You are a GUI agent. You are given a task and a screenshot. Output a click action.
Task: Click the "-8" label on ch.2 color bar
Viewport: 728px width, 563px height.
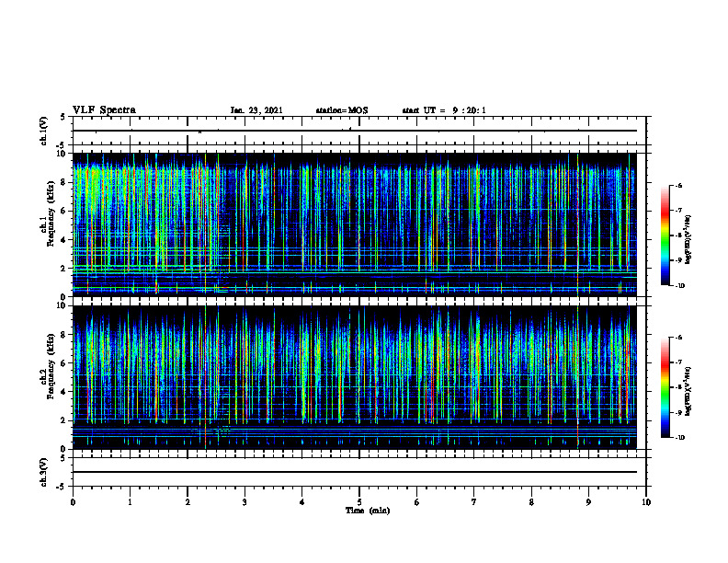(677, 387)
